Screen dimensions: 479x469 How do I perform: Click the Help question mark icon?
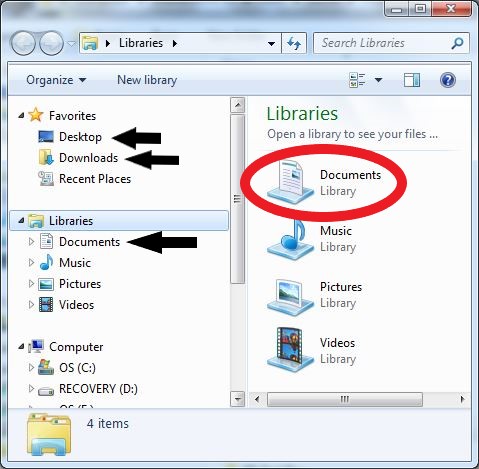click(448, 80)
